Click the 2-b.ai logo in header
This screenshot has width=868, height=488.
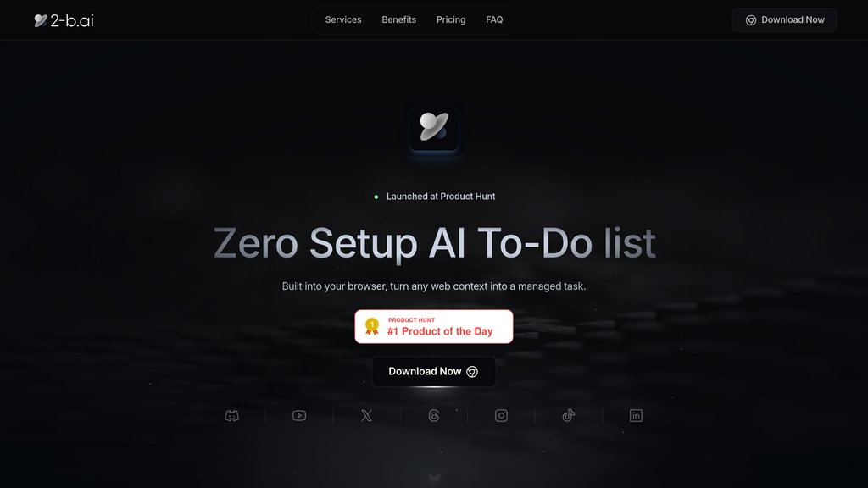click(x=64, y=20)
